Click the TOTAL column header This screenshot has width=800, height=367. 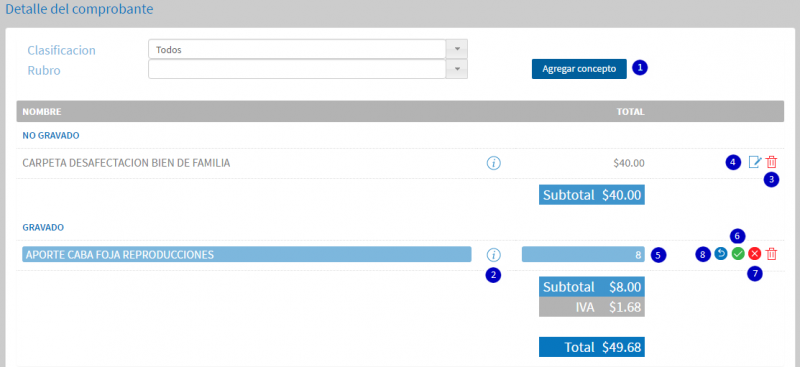pos(631,111)
